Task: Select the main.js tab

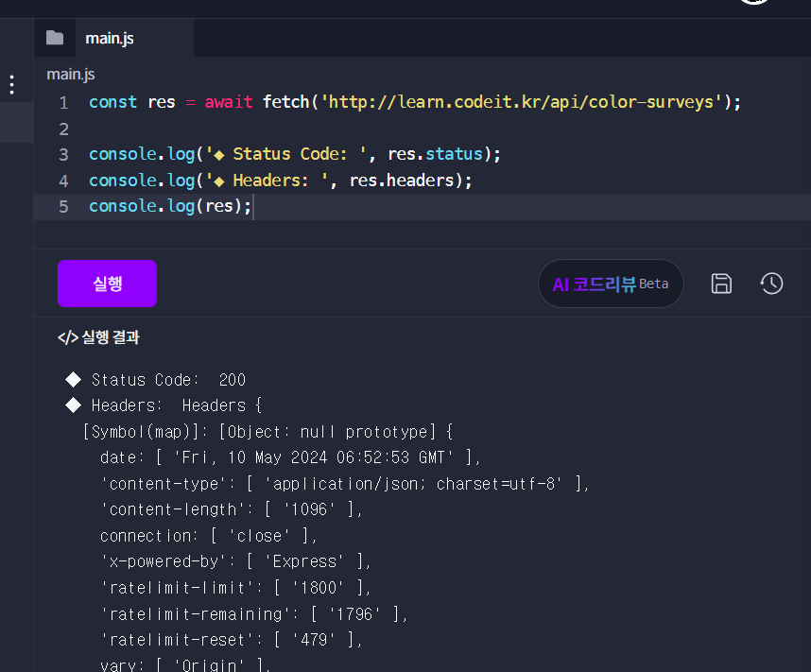Action: (x=134, y=39)
